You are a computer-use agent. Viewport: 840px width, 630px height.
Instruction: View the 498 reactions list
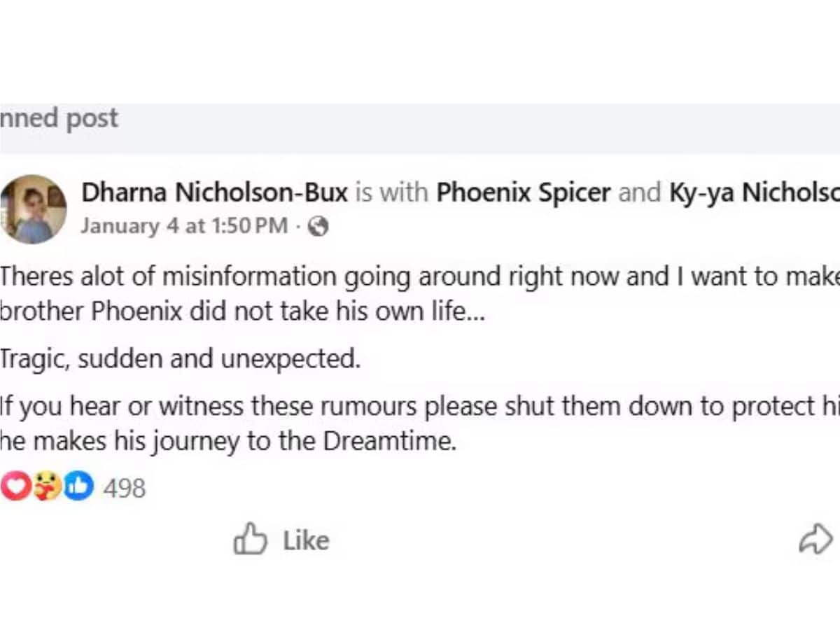[124, 488]
